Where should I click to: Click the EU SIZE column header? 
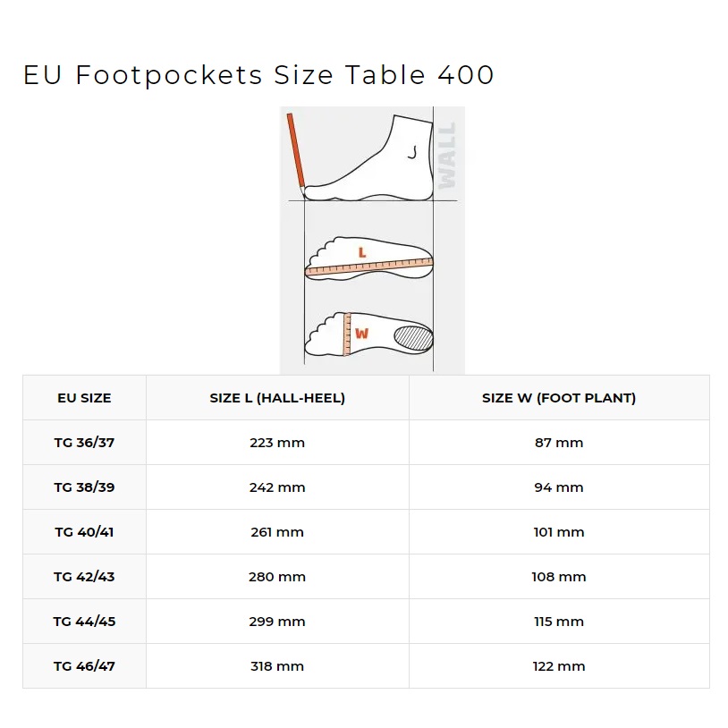84,398
